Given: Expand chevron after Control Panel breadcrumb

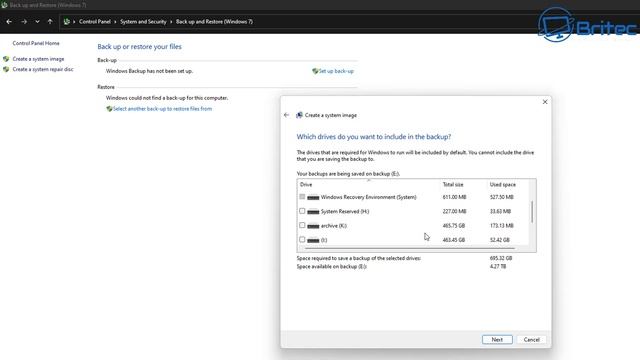Looking at the screenshot, I should (115, 22).
